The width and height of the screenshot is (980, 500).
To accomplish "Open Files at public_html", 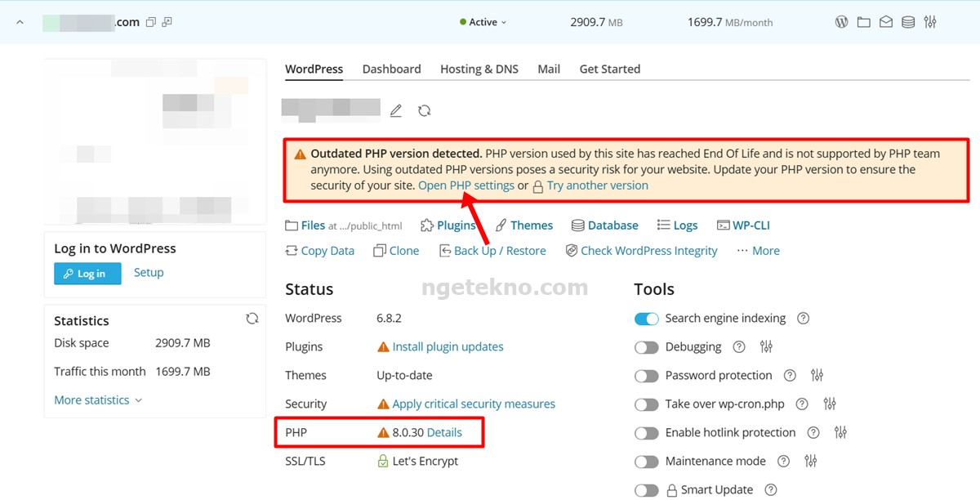I will coord(343,225).
